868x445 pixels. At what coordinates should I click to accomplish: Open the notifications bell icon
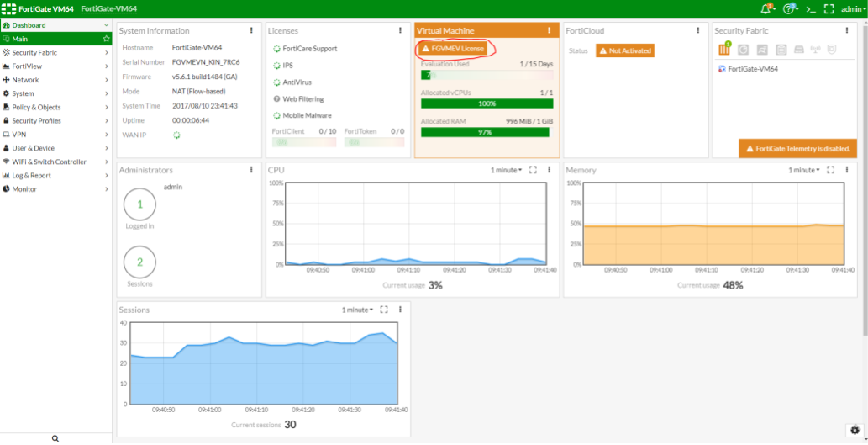[767, 9]
